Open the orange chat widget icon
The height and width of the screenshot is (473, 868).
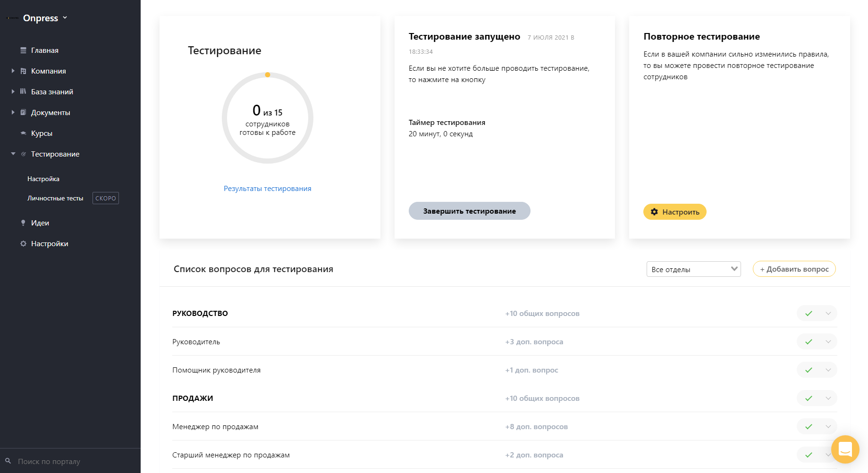[x=845, y=449]
